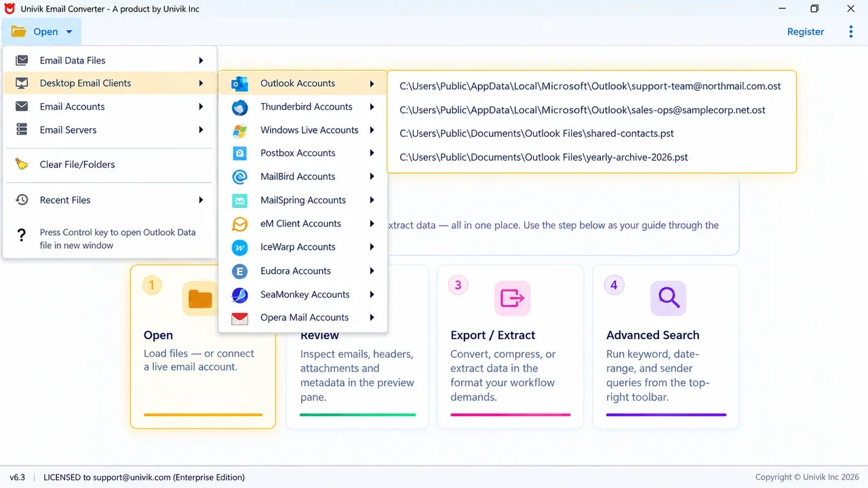868x488 pixels.
Task: Click the Export / Extract step card title
Action: [x=493, y=335]
